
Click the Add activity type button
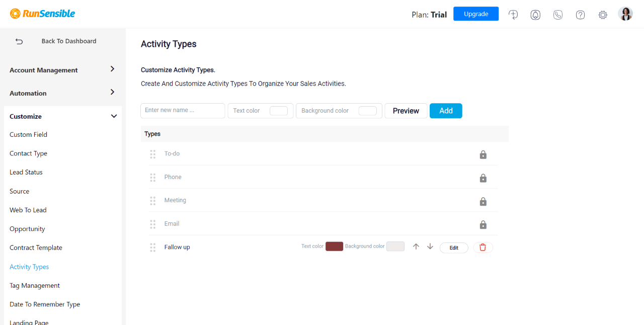tap(446, 111)
